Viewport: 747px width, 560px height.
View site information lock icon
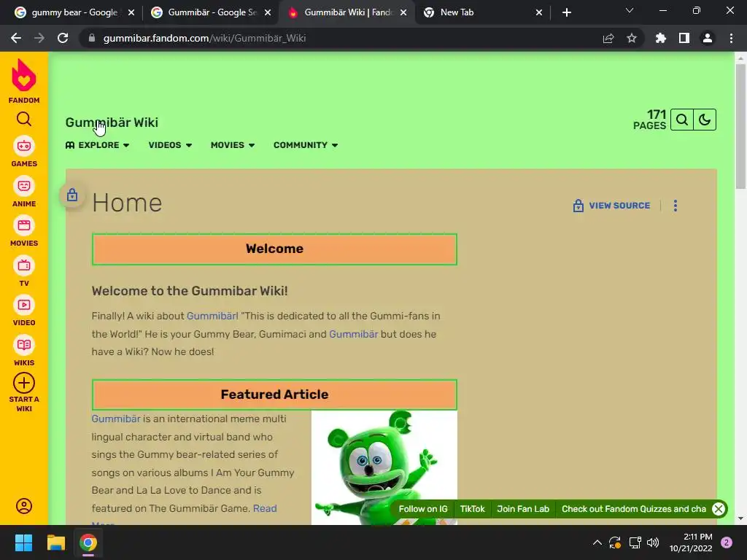91,38
